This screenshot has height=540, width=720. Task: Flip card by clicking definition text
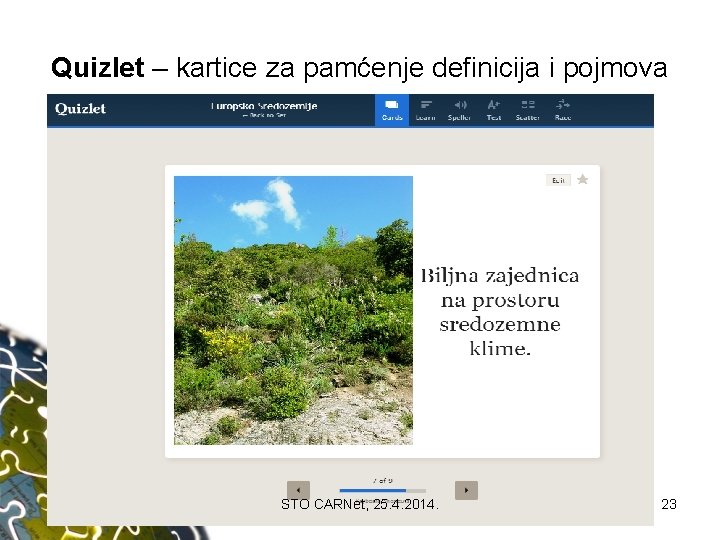500,312
